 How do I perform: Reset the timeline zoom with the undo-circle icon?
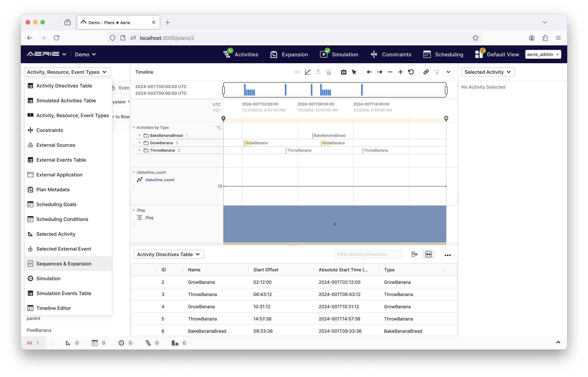tap(411, 72)
